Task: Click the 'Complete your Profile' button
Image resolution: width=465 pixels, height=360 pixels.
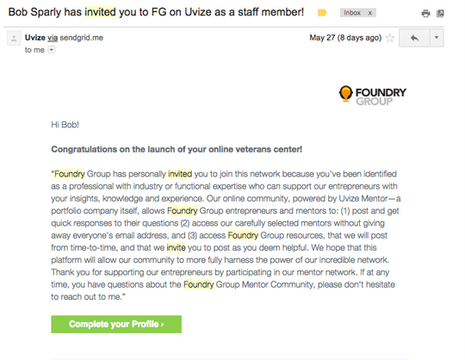Action: pos(116,324)
